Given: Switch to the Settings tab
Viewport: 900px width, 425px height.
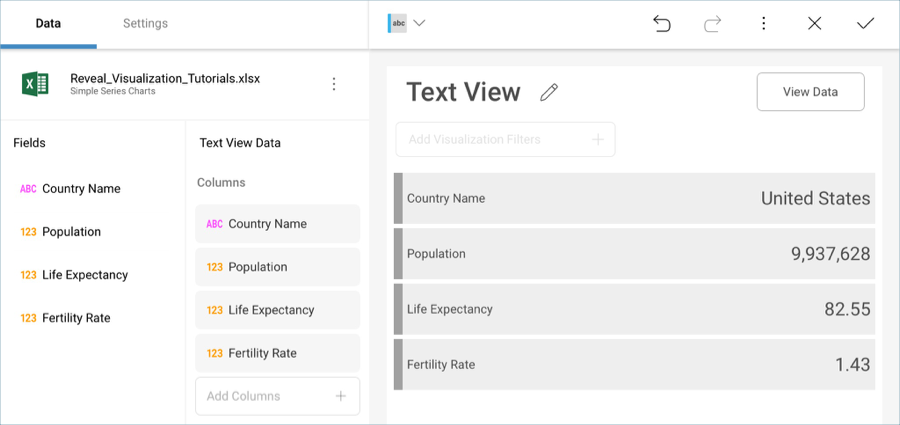Looking at the screenshot, I should click(145, 23).
